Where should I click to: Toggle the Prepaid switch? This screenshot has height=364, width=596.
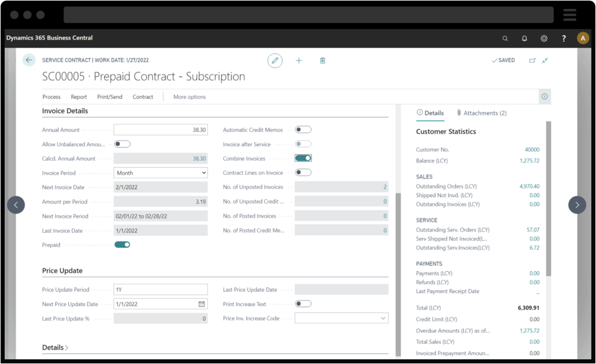coord(122,245)
